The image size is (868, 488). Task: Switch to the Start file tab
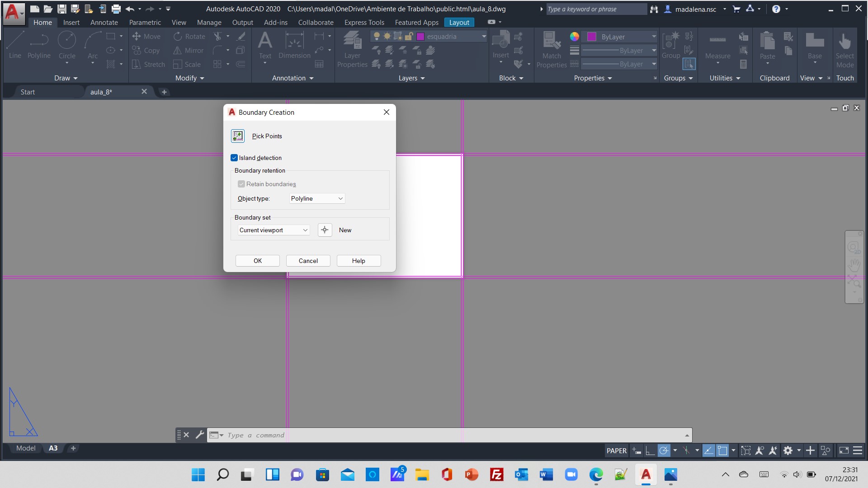[28, 92]
